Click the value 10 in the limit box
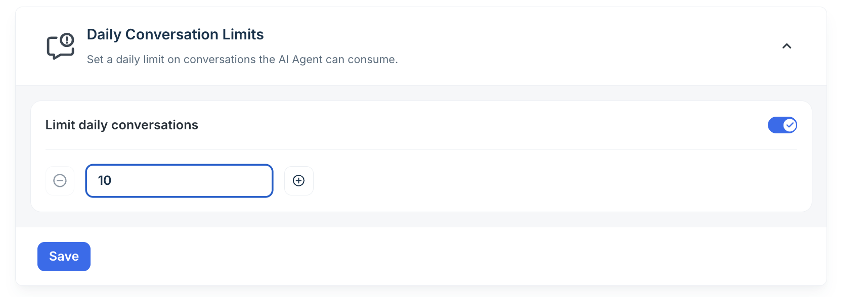 pos(105,180)
